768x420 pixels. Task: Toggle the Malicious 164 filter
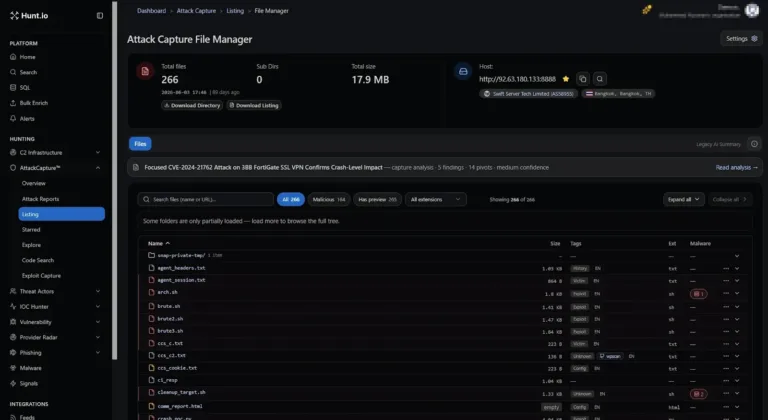pos(329,199)
